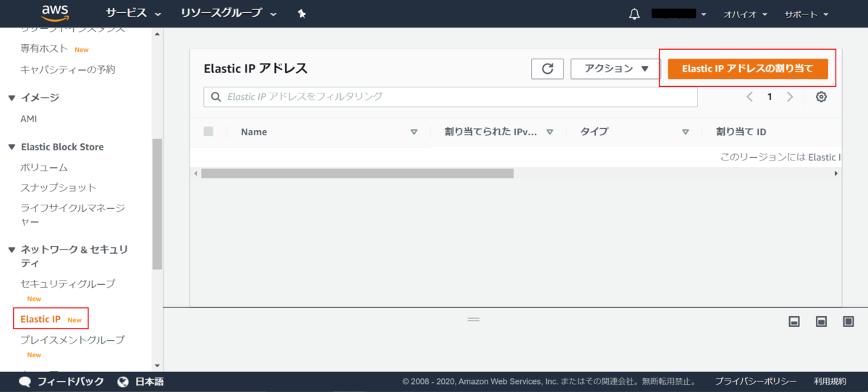The width and height of the screenshot is (868, 392).
Task: Sort by Name column arrow
Action: 414,132
